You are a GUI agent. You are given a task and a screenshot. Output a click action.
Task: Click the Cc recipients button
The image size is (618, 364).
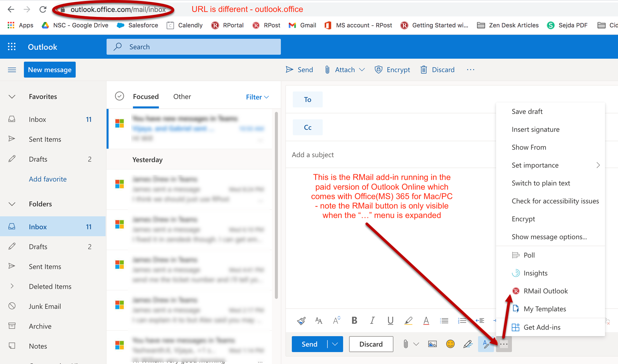(x=308, y=127)
